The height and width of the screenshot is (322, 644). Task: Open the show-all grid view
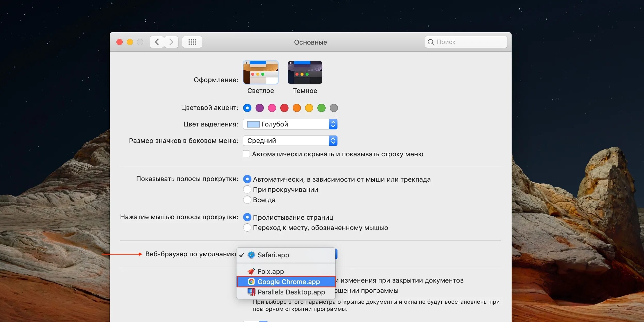pyautogui.click(x=192, y=42)
